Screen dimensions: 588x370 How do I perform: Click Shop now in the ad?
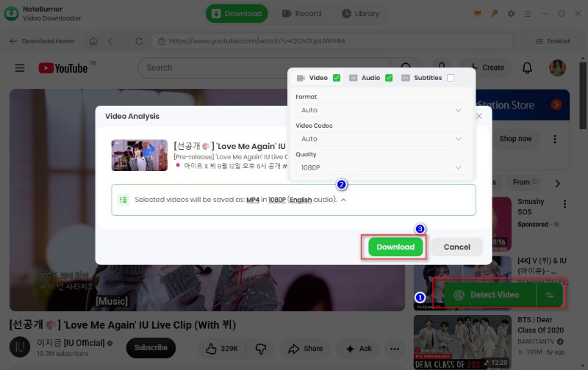tap(516, 139)
